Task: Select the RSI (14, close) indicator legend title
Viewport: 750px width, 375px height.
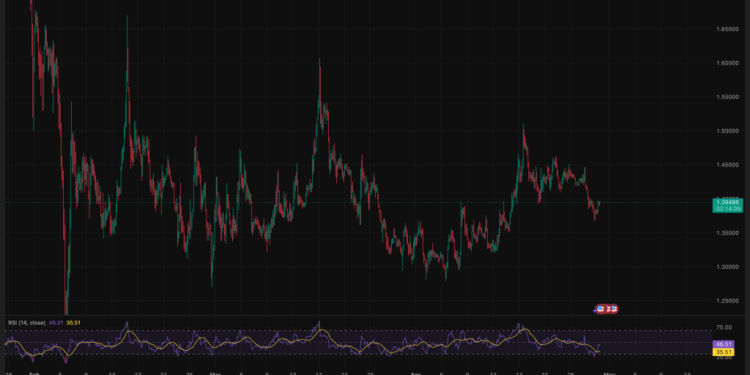Action: [27, 323]
